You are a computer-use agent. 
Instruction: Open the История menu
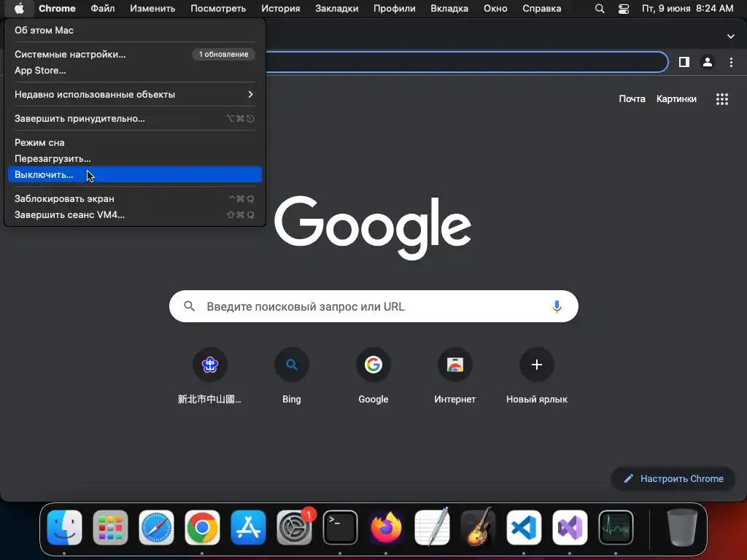click(x=281, y=8)
